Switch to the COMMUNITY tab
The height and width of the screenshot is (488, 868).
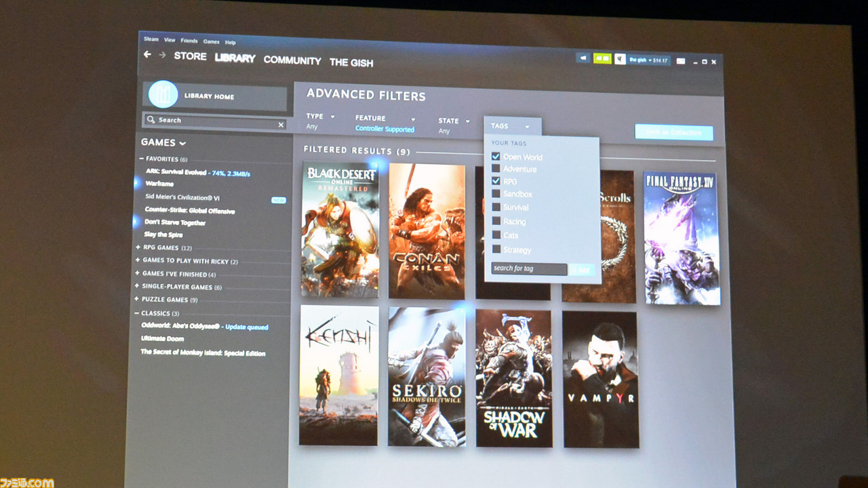(x=292, y=60)
